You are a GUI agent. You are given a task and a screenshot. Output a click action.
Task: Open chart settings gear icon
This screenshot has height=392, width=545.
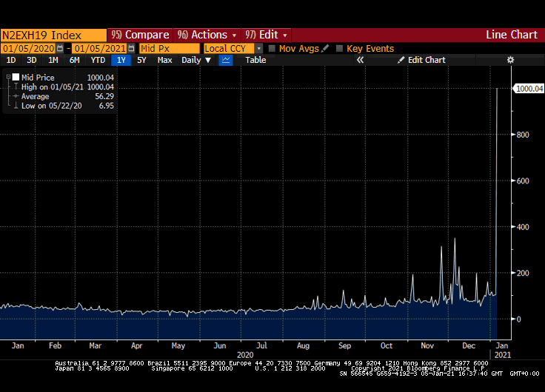click(510, 60)
